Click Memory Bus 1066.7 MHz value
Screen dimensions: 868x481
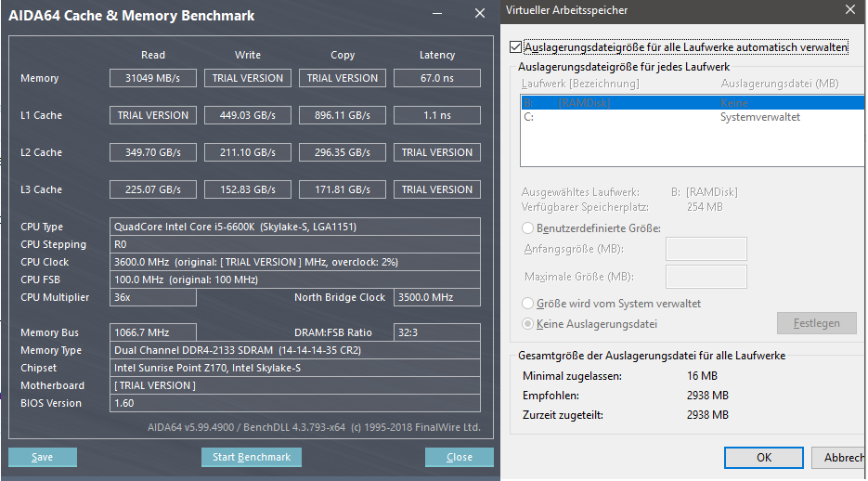[153, 332]
